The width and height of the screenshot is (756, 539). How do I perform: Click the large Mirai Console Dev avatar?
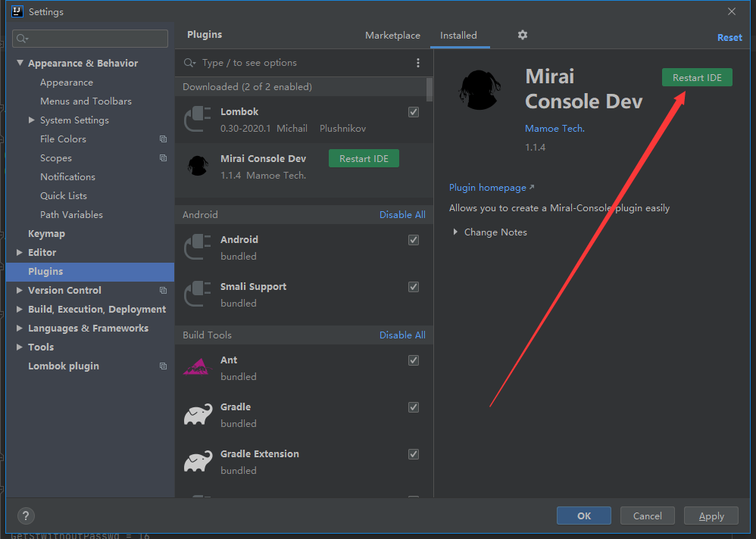(x=480, y=89)
